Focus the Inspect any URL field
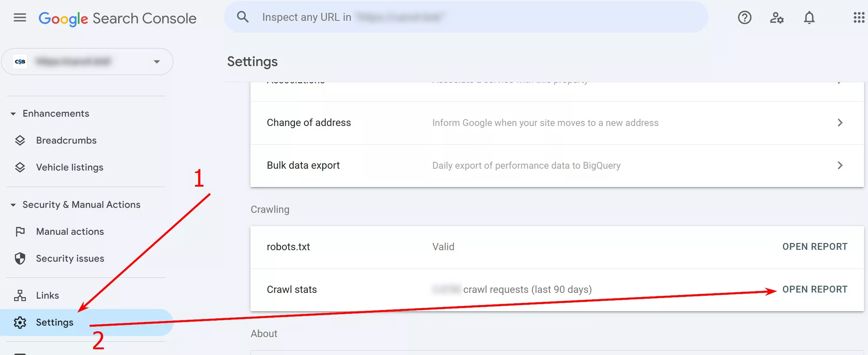The image size is (868, 355). (x=466, y=17)
